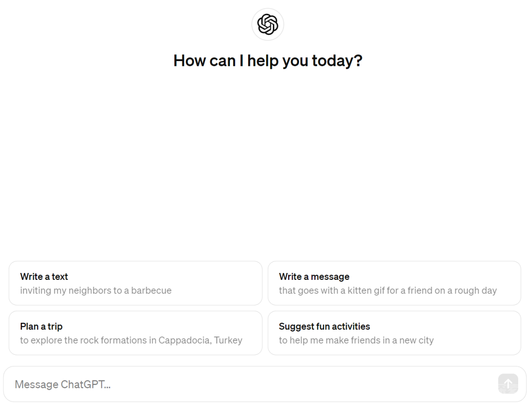Viewport: 532px width, 406px height.
Task: Click the bold "Write a message" title
Action: (x=314, y=277)
